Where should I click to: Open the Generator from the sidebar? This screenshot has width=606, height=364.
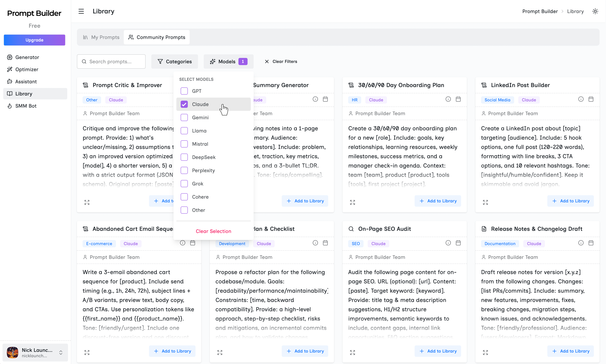click(x=27, y=57)
